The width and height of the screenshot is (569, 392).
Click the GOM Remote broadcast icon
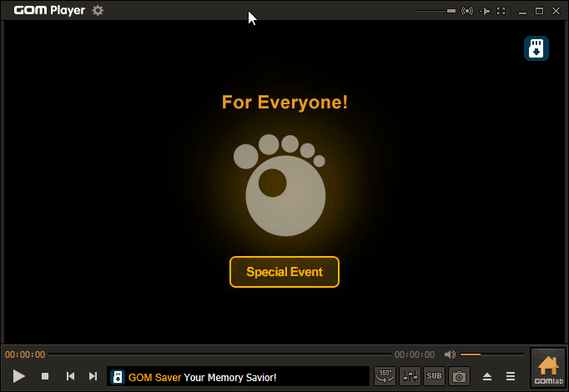coord(467,11)
